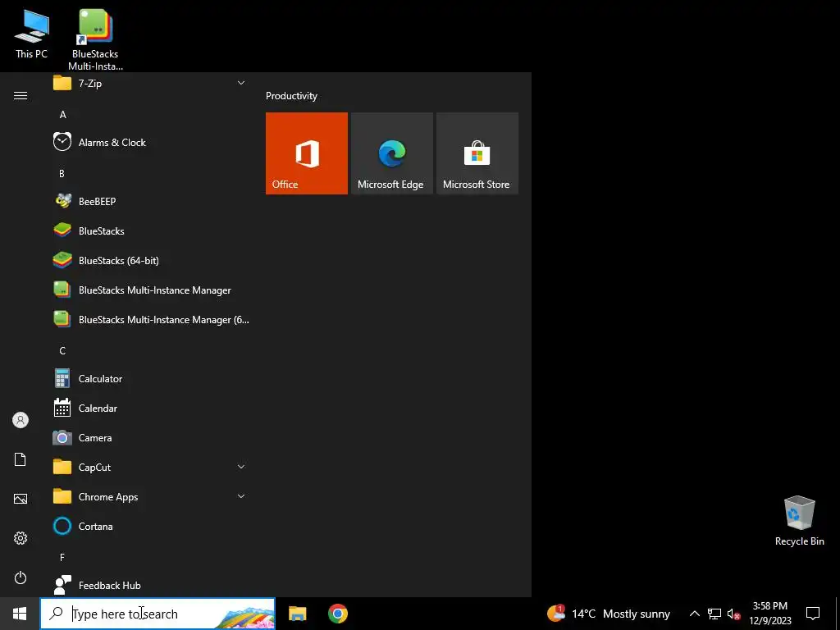Open the CapCut folder entry
840x630 pixels.
point(151,467)
